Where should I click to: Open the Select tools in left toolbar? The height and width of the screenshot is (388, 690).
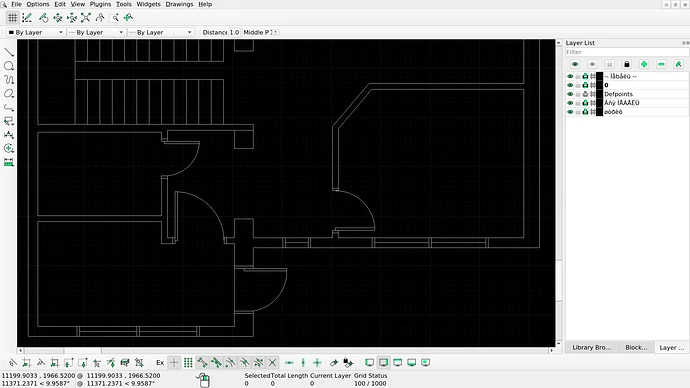point(9,121)
